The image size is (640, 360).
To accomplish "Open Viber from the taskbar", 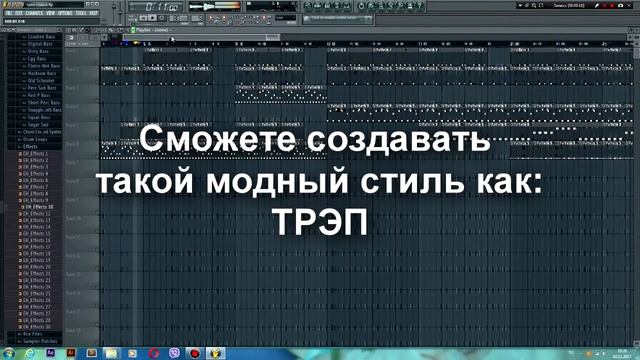I will [x=174, y=353].
